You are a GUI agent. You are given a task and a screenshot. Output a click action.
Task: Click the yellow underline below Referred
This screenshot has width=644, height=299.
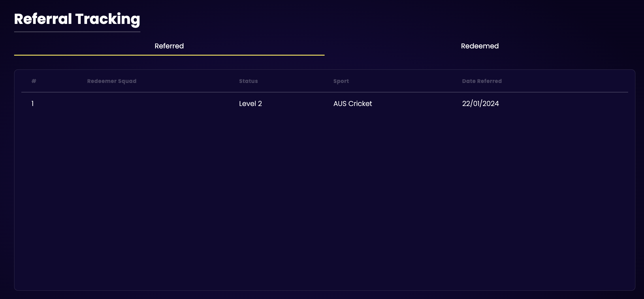(x=169, y=55)
